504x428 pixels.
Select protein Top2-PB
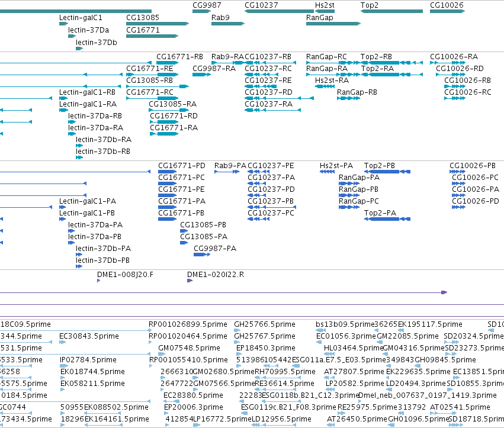[379, 166]
